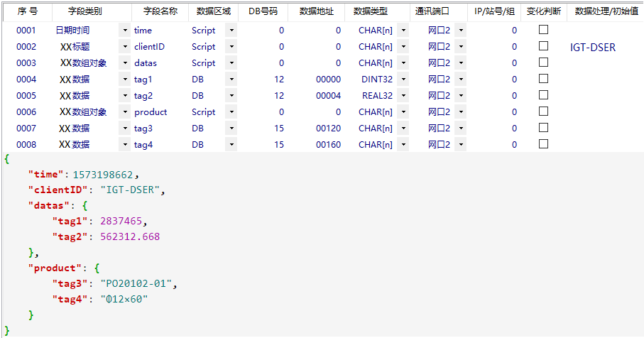Expand data area dropdown in tag4 row
The height and width of the screenshot is (338, 644).
tap(231, 145)
